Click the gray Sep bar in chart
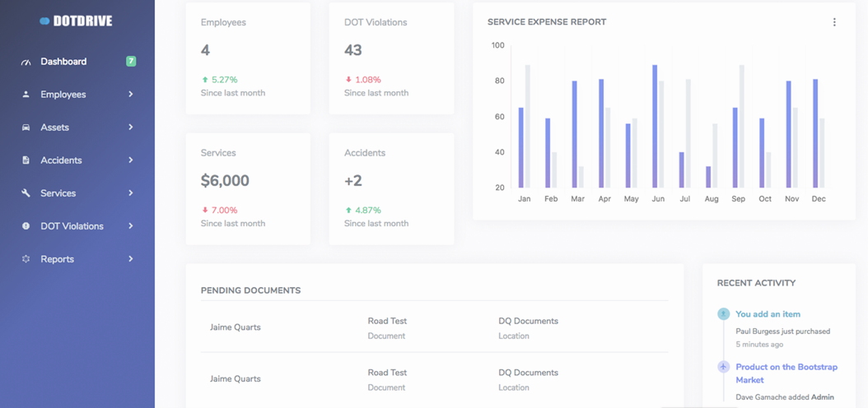This screenshot has width=868, height=408. [x=742, y=127]
